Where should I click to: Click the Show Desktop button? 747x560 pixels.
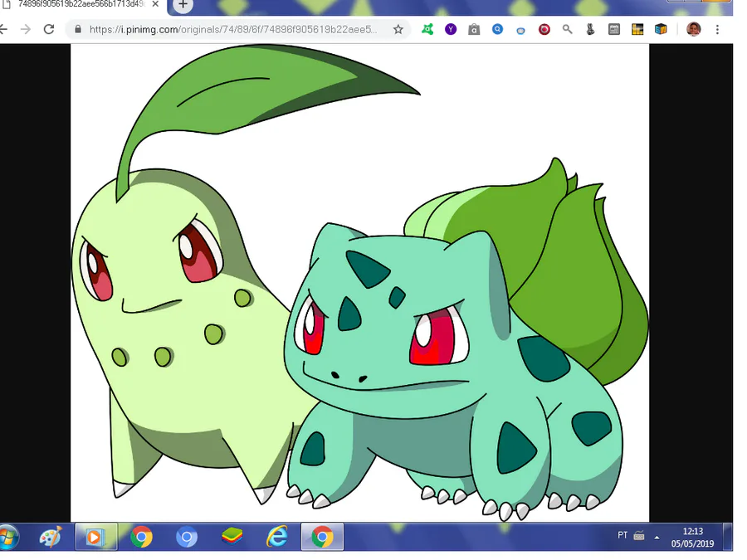(727, 537)
